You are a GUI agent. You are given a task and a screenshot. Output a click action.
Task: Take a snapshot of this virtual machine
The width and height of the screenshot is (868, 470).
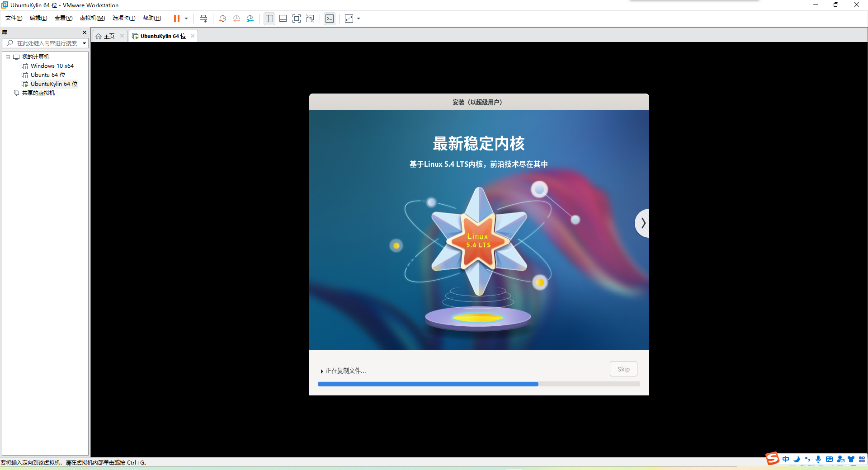click(x=223, y=19)
